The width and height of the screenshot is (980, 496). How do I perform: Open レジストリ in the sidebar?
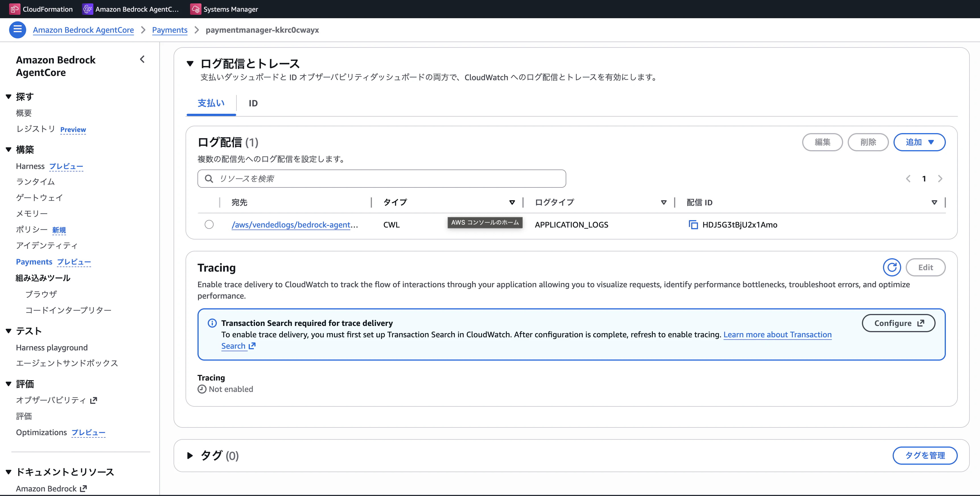[36, 129]
